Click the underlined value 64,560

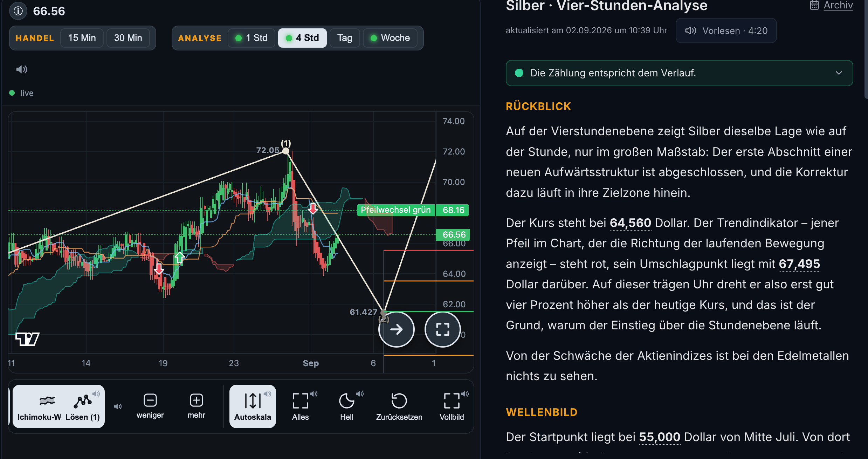[631, 223]
